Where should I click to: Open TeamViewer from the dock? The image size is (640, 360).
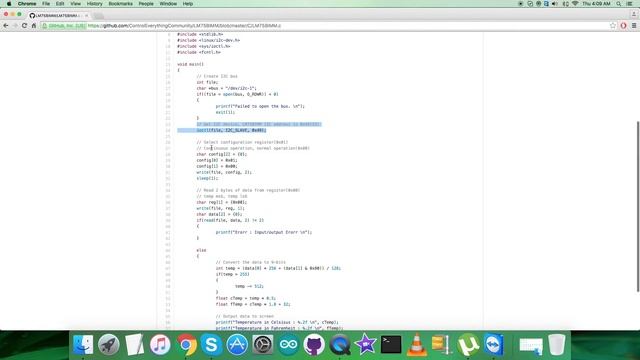click(494, 345)
